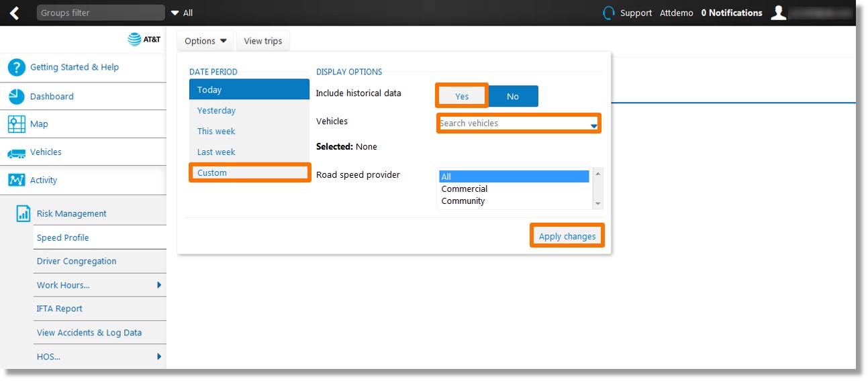Viewport: 868px width, 381px height.
Task: Expand the All groups dropdown
Action: coord(182,13)
